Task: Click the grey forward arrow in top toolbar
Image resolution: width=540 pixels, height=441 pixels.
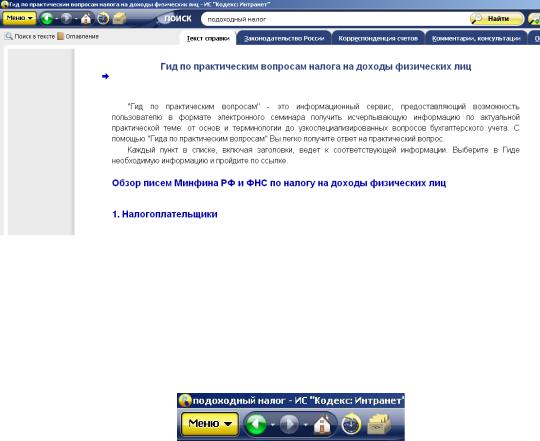Action: 66,18
